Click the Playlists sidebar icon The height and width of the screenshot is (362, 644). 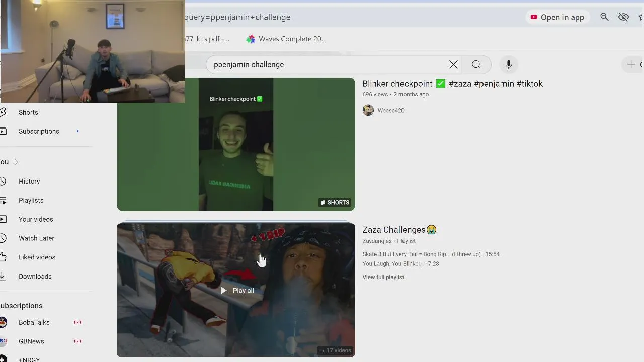pos(3,200)
